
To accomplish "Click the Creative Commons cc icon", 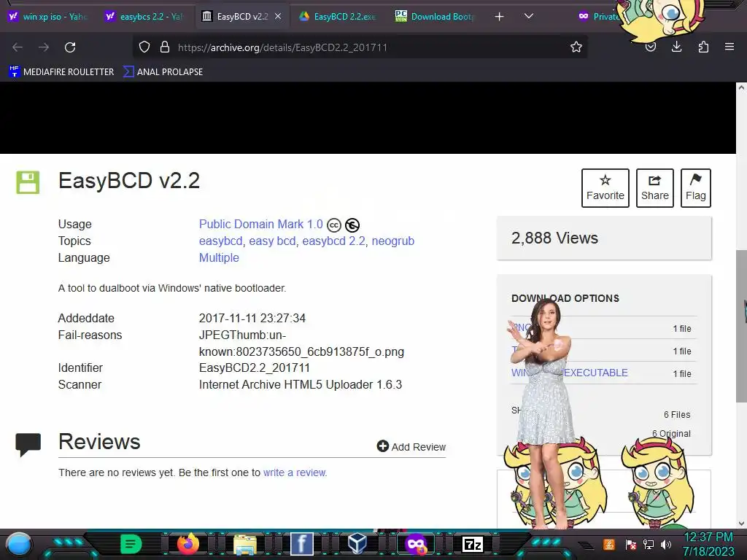I will click(334, 225).
